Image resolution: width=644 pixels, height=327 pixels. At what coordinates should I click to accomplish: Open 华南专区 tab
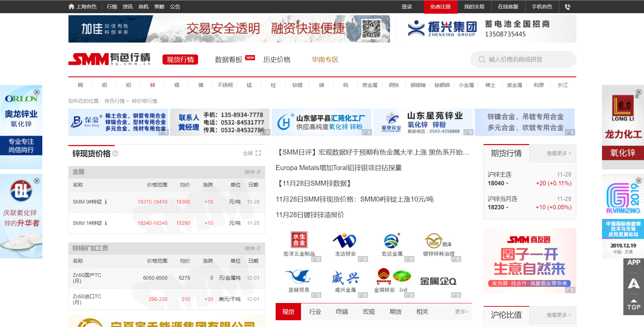[325, 60]
